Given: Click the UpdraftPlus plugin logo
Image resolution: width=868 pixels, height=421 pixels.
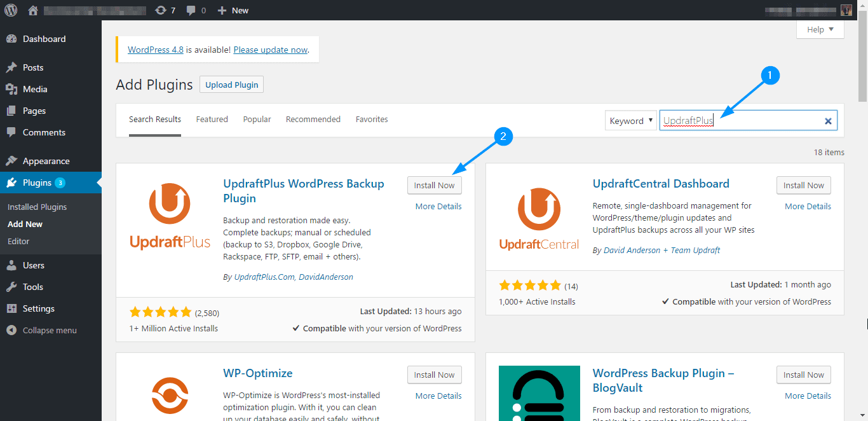Looking at the screenshot, I should (x=170, y=217).
